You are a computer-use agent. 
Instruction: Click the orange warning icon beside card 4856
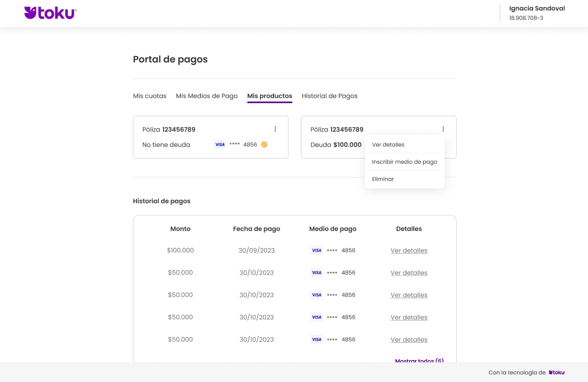(264, 144)
